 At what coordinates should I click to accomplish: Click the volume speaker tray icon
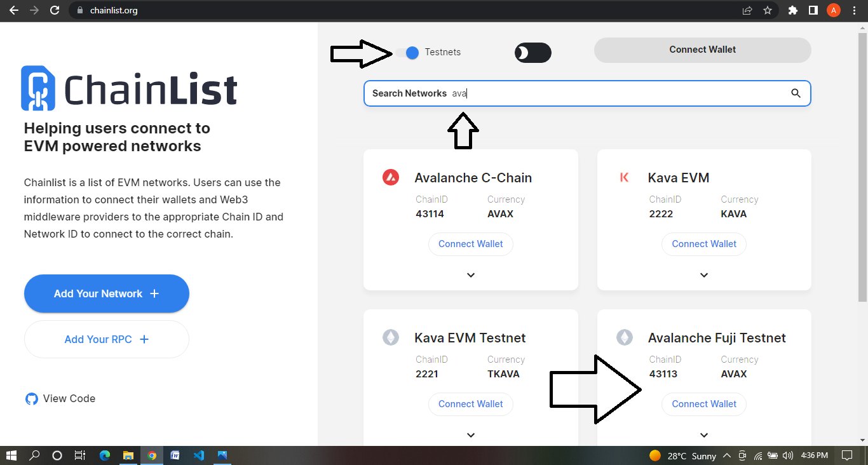click(788, 455)
